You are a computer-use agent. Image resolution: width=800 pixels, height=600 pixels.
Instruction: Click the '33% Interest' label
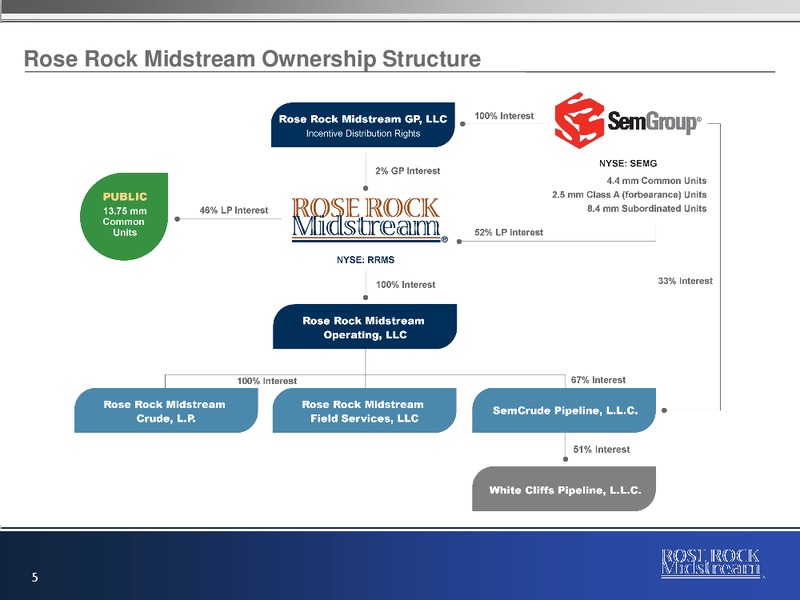click(x=685, y=281)
